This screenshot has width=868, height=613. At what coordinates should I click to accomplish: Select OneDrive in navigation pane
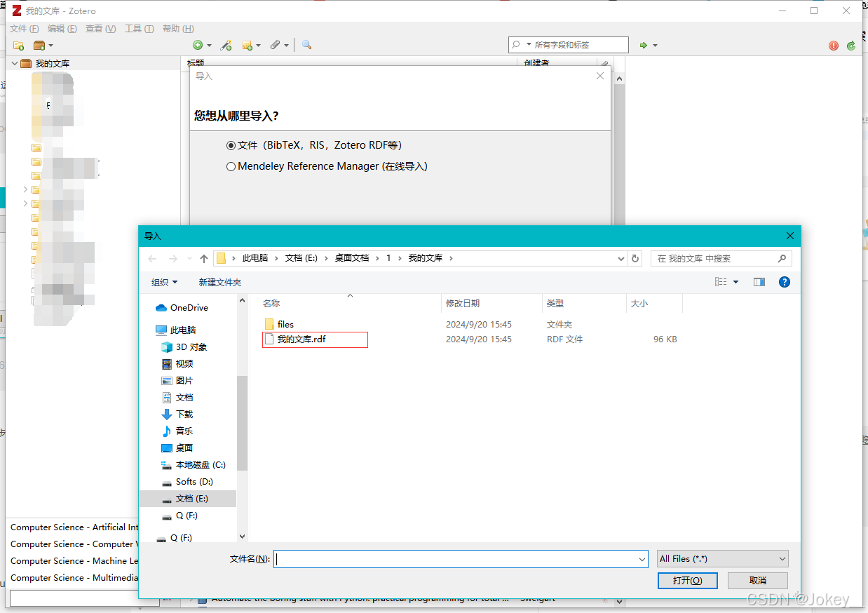click(182, 308)
